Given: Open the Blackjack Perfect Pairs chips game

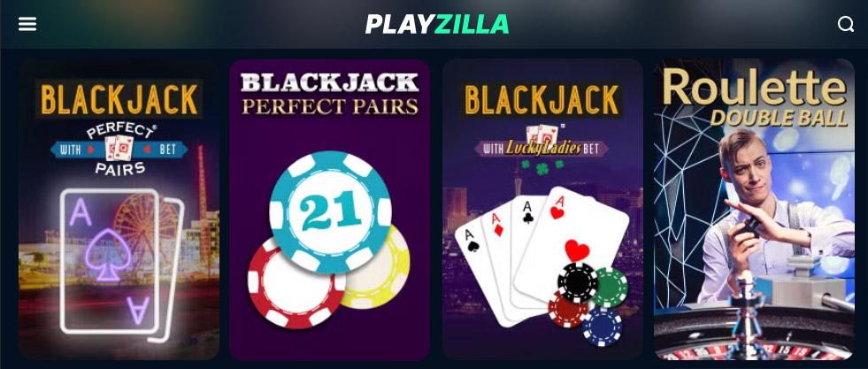Looking at the screenshot, I should click(330, 210).
